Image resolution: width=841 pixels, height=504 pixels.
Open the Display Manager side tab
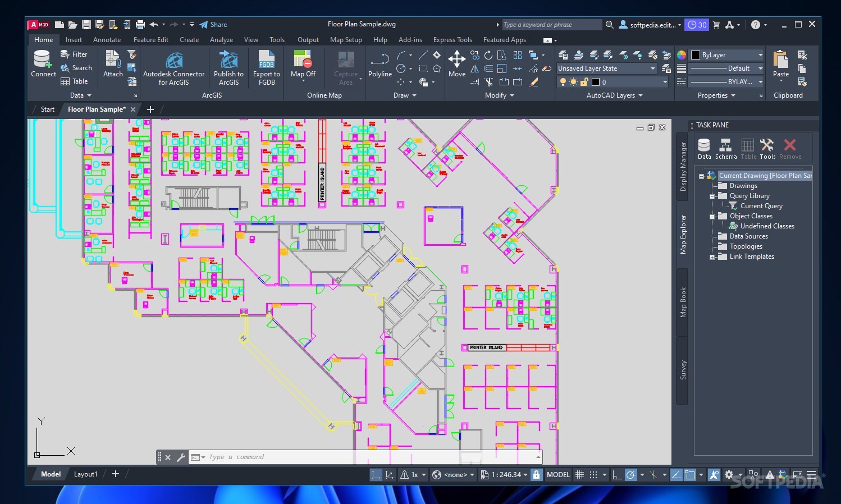(683, 166)
